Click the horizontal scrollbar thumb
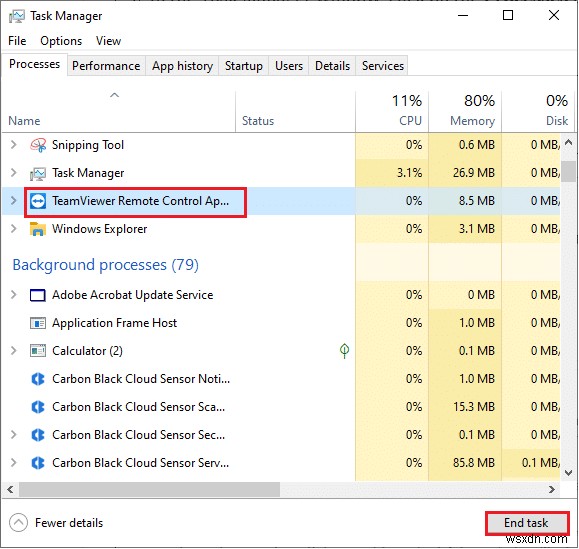The height and width of the screenshot is (549, 579). [150, 490]
